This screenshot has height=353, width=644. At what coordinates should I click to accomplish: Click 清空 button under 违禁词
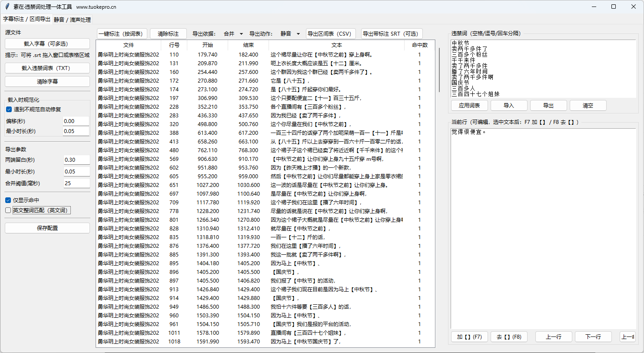click(588, 105)
